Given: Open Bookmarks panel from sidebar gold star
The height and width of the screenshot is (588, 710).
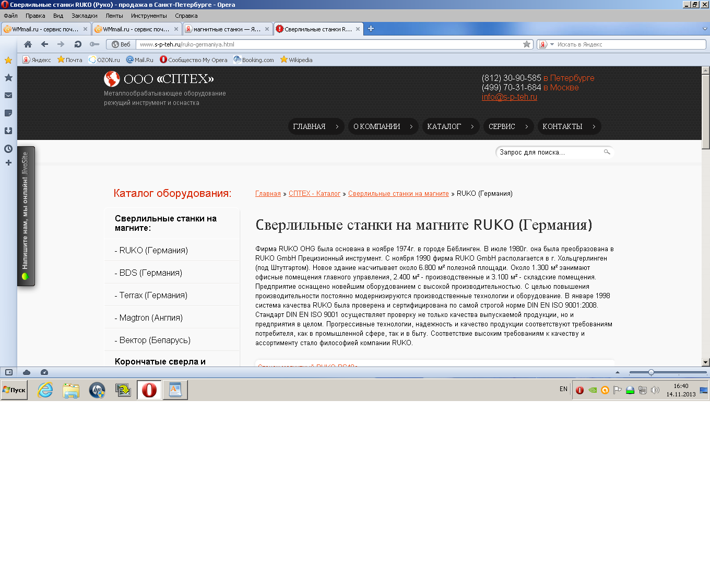Looking at the screenshot, I should (x=8, y=60).
